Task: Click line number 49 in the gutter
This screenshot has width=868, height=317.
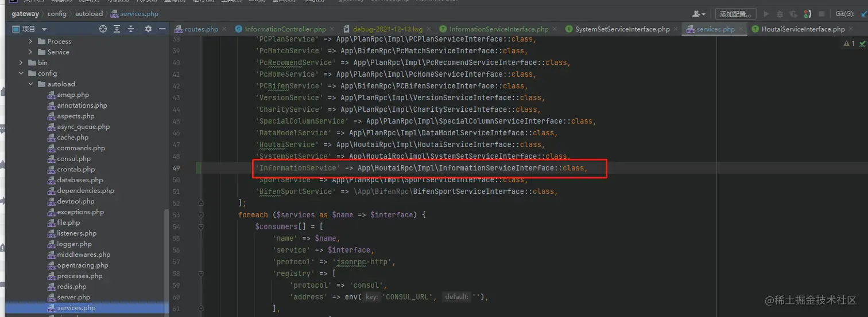Action: point(176,168)
